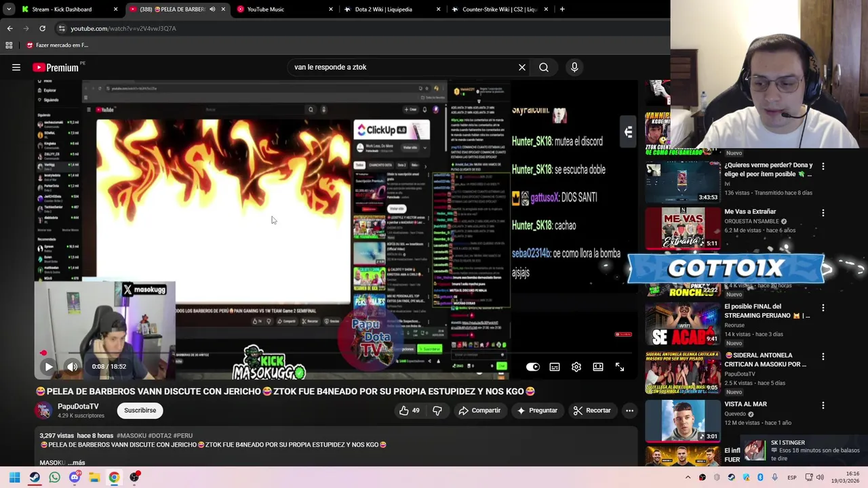The image size is (868, 488).
Task: Switch to theater mode
Action: click(x=598, y=367)
